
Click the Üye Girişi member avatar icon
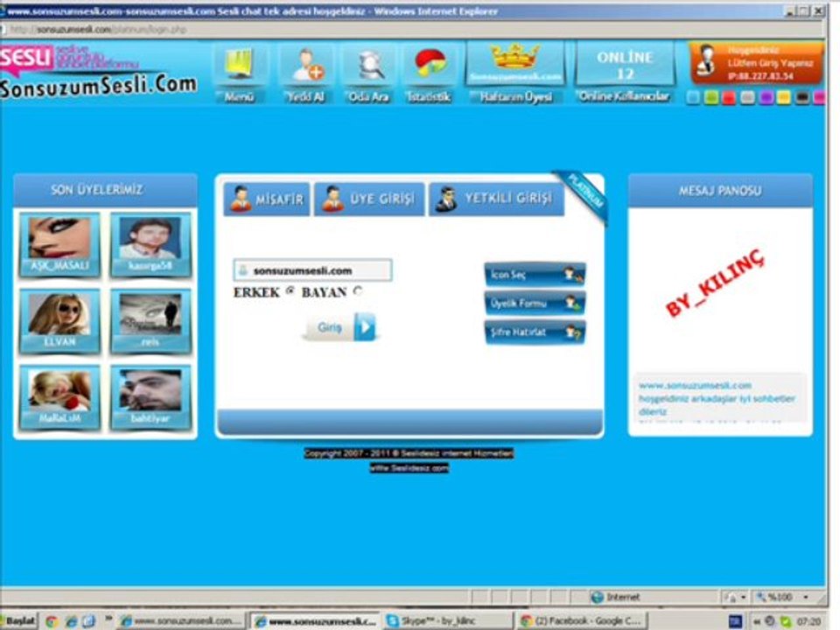(332, 199)
